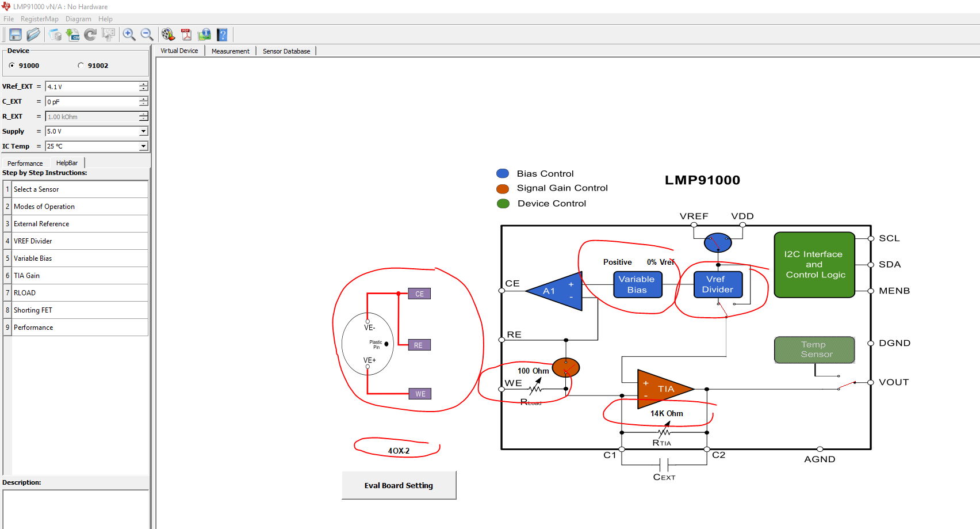Click the 100 Ohm RLoad value

(x=533, y=371)
